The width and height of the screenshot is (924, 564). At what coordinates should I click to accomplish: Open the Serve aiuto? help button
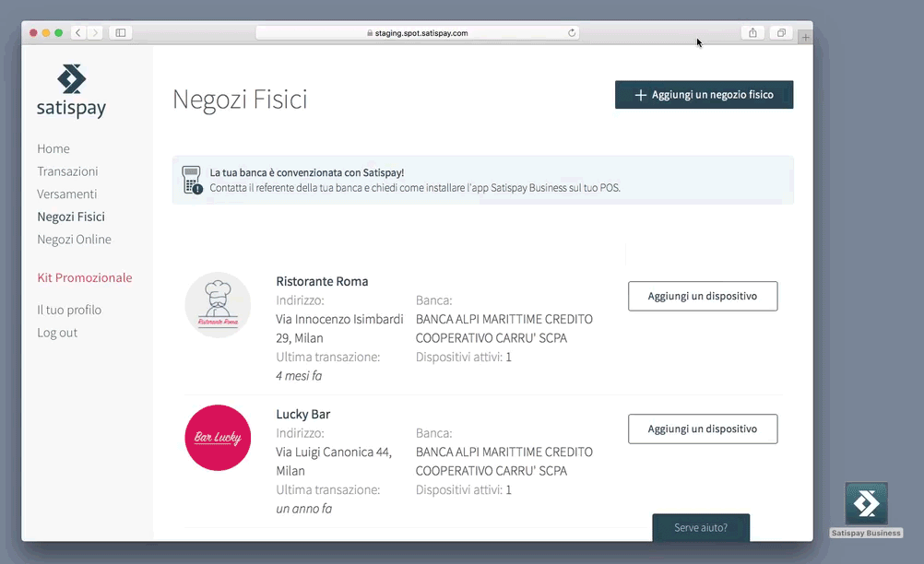pyautogui.click(x=701, y=527)
